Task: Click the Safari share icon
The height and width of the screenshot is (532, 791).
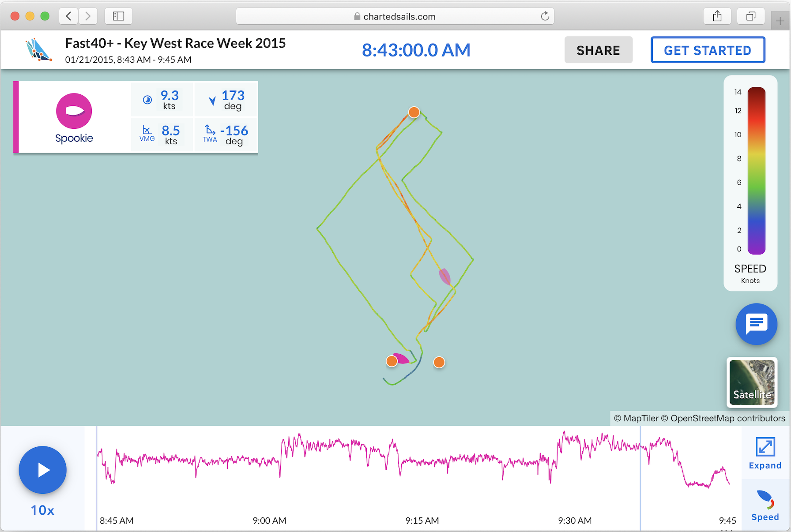Action: pos(717,16)
